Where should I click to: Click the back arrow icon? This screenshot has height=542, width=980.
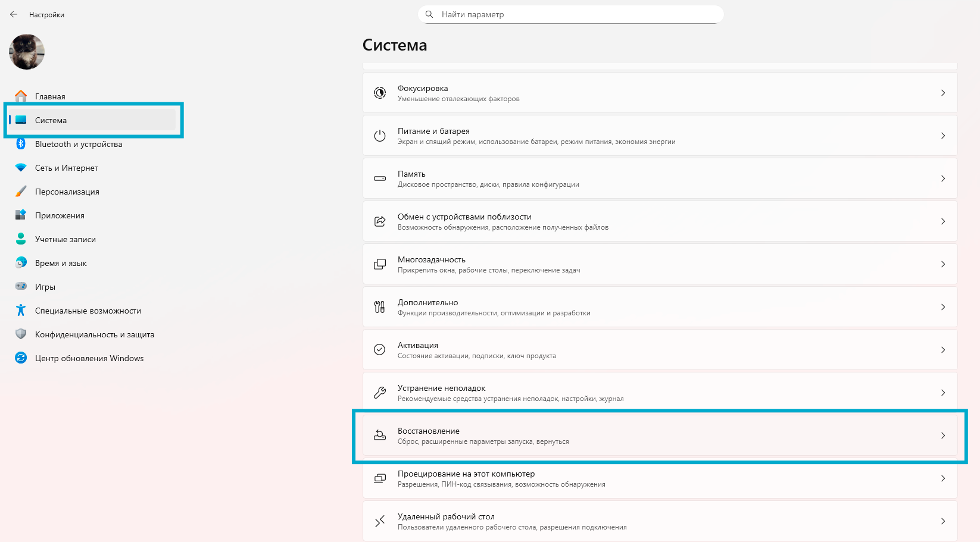14,14
